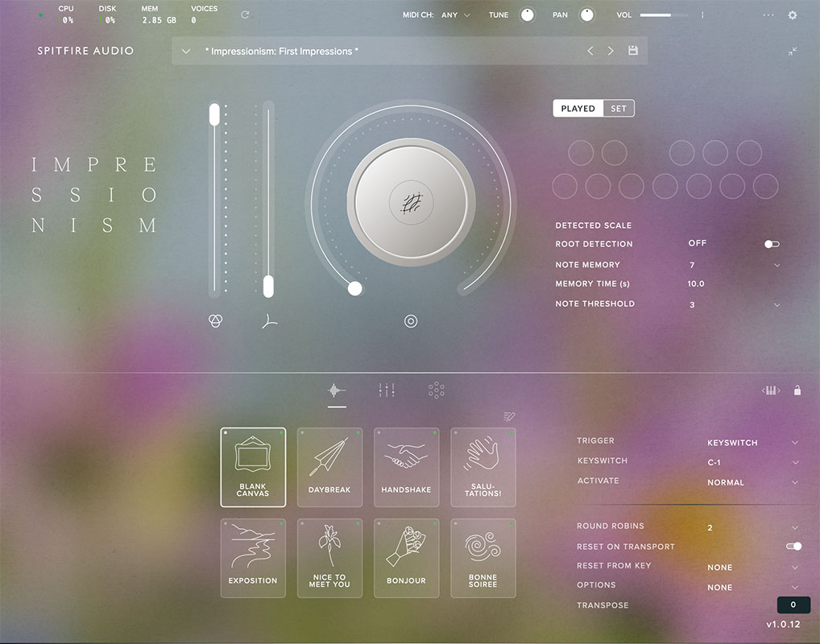
Task: Switch to PLAYED mode
Action: [578, 108]
